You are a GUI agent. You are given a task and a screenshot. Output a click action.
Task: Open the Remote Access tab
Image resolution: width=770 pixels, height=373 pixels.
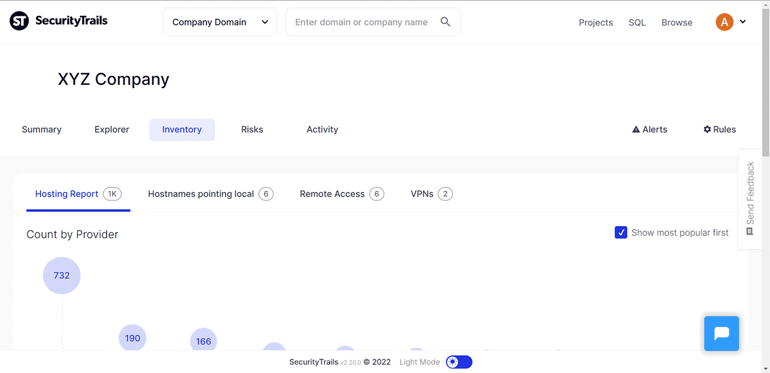tap(342, 194)
